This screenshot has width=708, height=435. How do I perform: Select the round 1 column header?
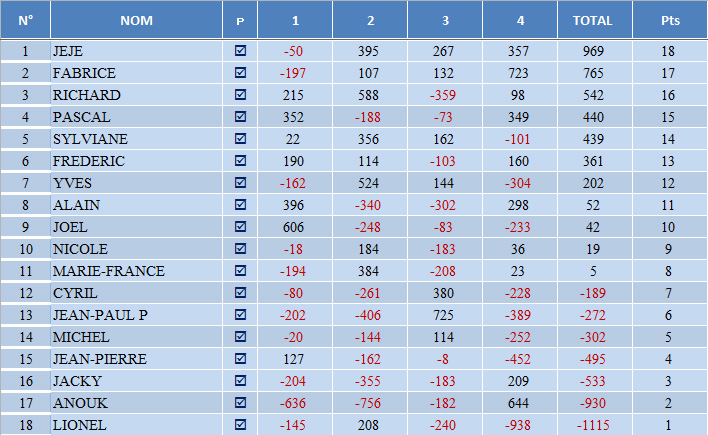(295, 20)
